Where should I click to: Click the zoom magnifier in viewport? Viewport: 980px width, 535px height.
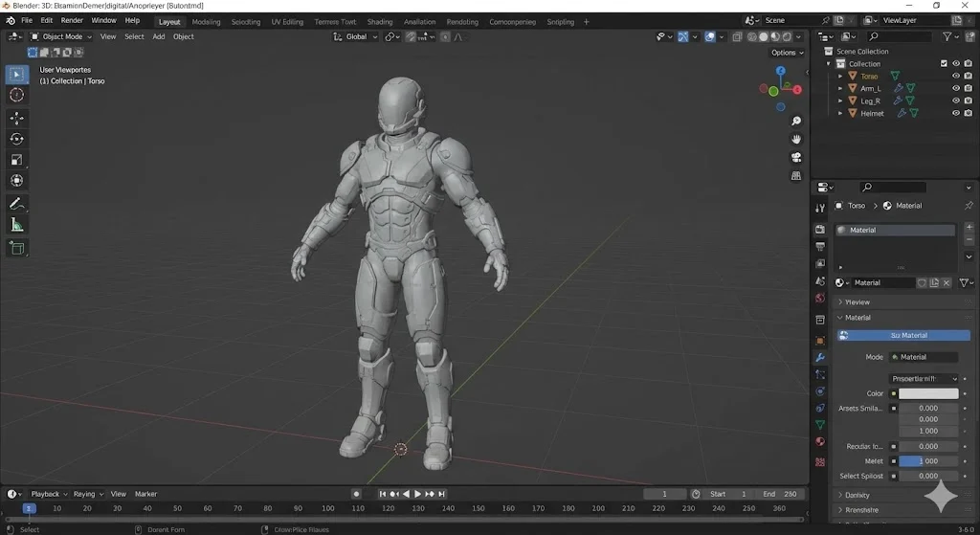[x=796, y=122]
